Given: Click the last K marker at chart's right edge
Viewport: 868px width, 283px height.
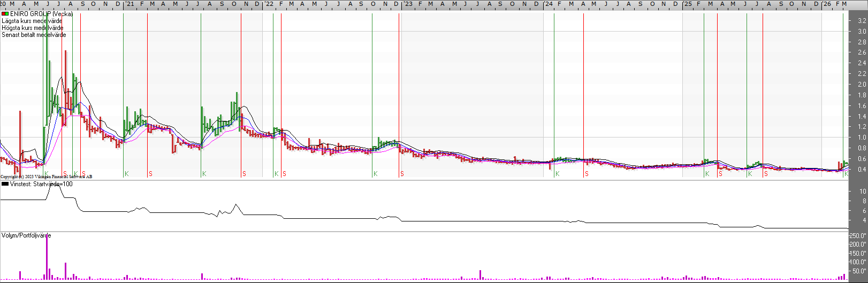Looking at the screenshot, I should pos(846,174).
